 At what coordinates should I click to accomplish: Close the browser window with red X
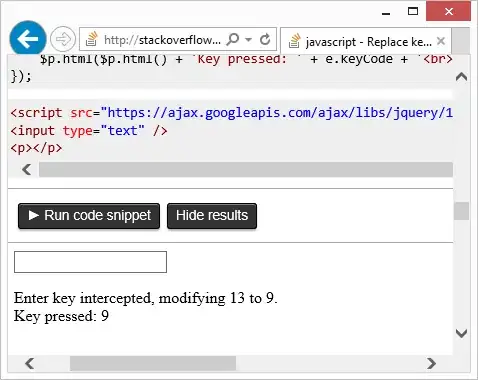pos(448,12)
